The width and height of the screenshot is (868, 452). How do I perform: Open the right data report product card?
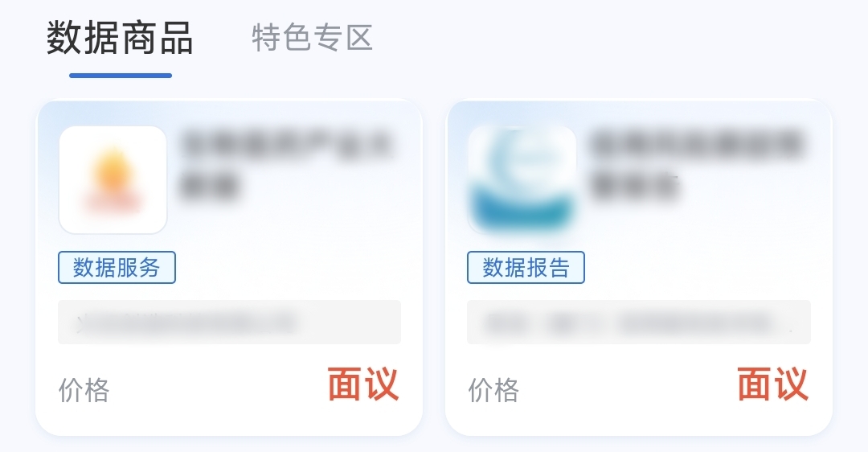(x=639, y=268)
